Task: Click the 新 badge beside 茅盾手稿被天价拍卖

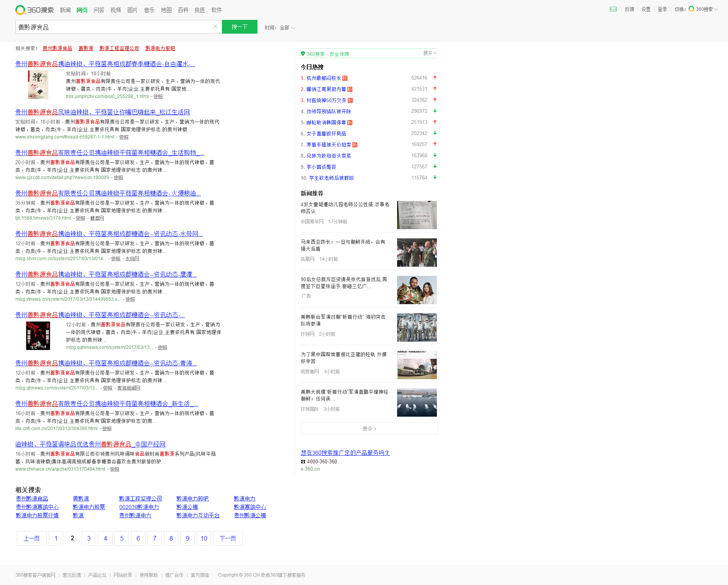Action: (355, 145)
